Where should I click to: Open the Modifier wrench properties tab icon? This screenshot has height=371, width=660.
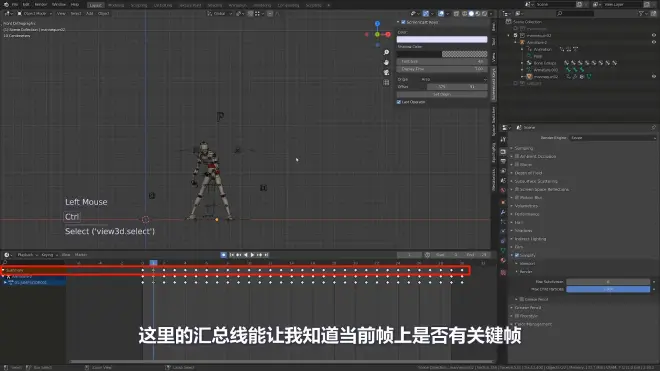[x=503, y=212]
